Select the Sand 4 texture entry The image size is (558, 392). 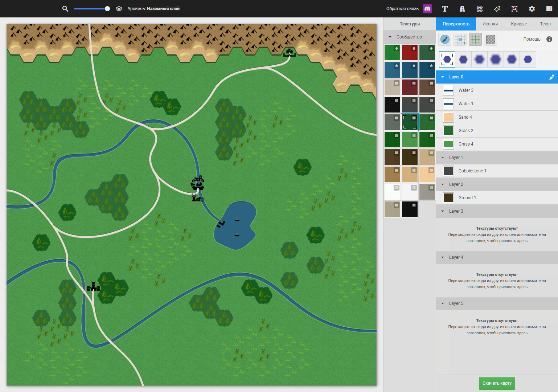point(465,117)
